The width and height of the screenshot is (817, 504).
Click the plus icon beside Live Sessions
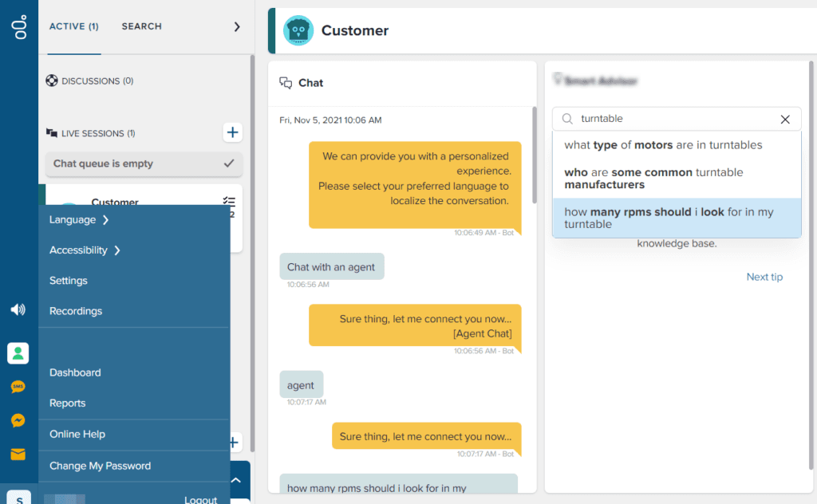[232, 132]
